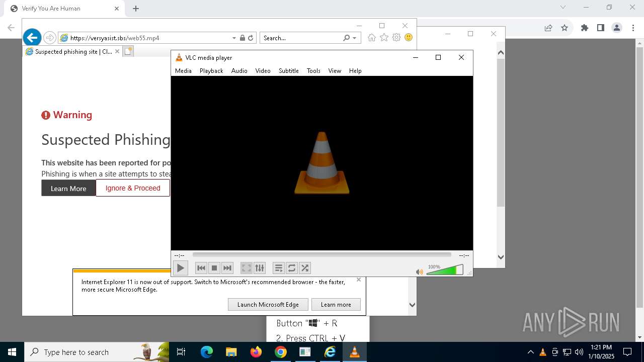Show hidden system tray icons
Image resolution: width=644 pixels, height=362 pixels.
click(x=530, y=352)
